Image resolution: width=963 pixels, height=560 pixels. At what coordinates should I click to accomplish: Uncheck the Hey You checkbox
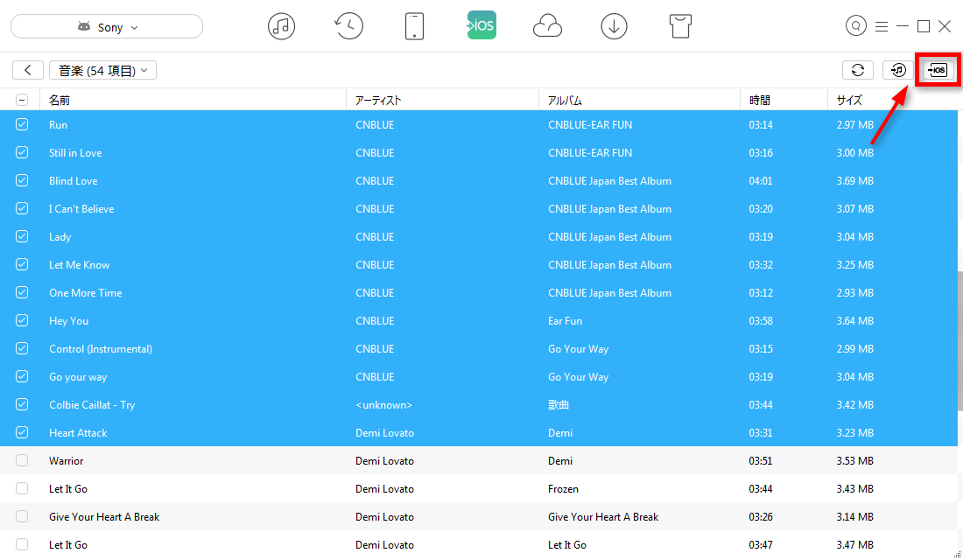pos(22,320)
